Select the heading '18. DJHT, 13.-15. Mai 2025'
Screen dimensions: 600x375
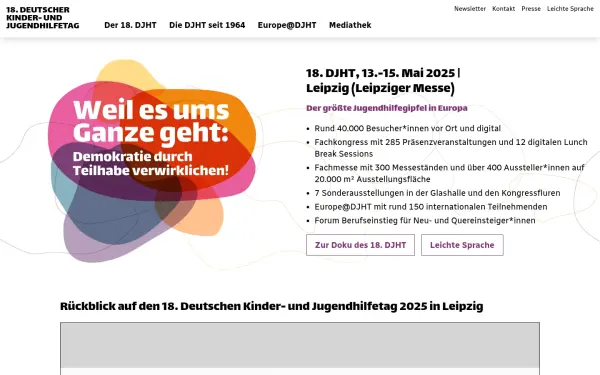383,80
